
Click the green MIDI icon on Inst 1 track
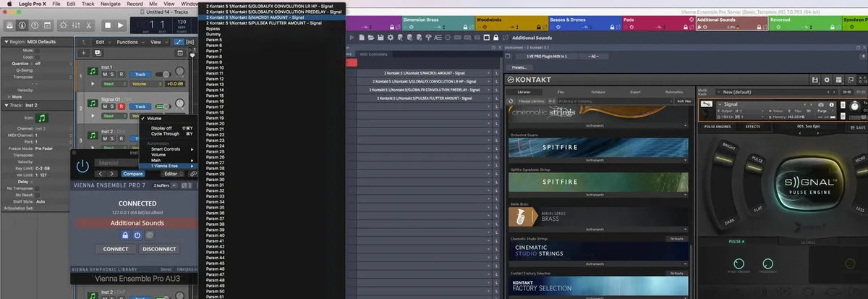point(93,71)
